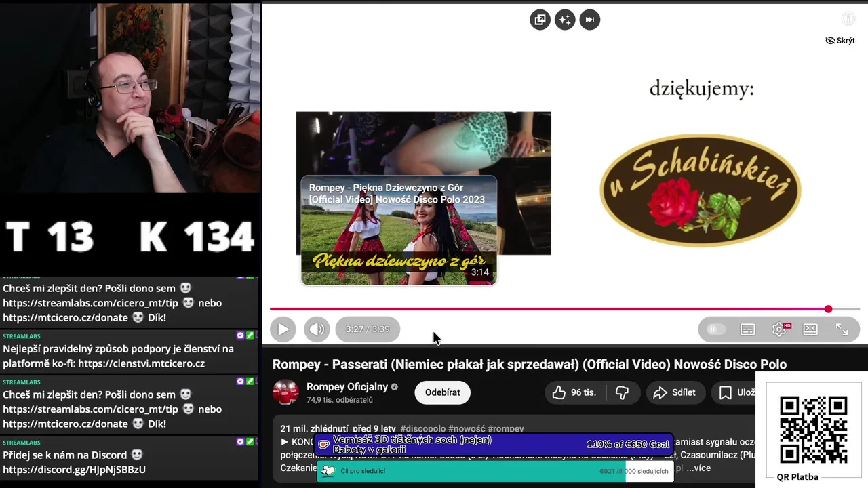Open the suggested Piękna Dziewczyno z Gór video
This screenshot has height=488, width=868.
399,230
